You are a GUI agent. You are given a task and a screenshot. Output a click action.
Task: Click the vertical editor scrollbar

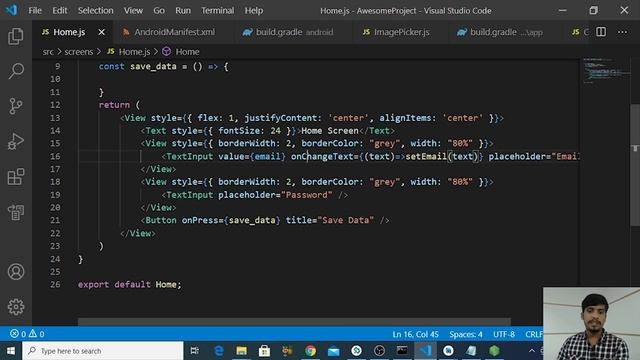635,165
